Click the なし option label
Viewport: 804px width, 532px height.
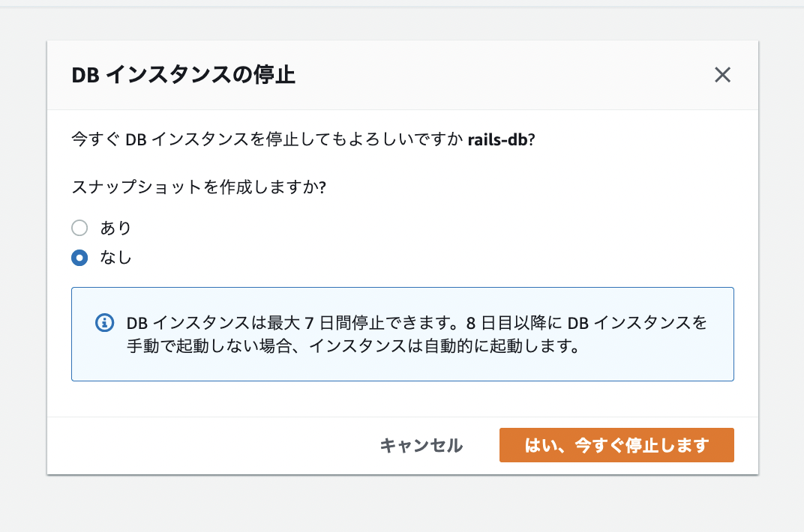[115, 258]
